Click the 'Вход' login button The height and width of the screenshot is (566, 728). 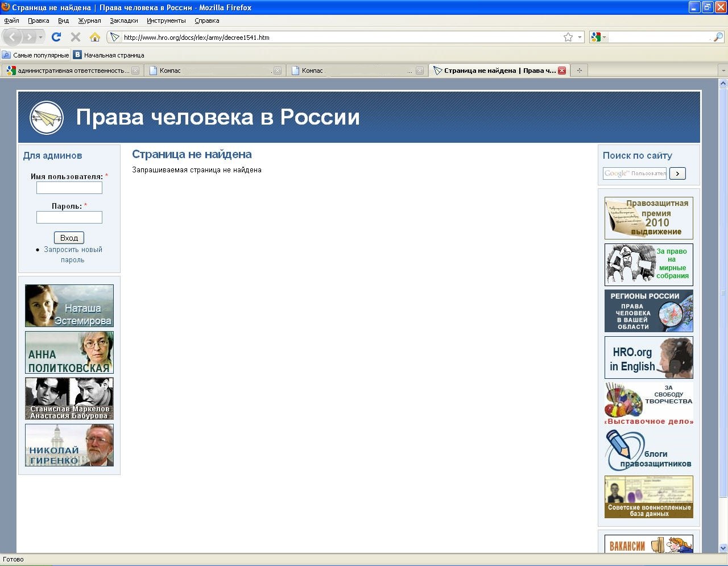(69, 238)
